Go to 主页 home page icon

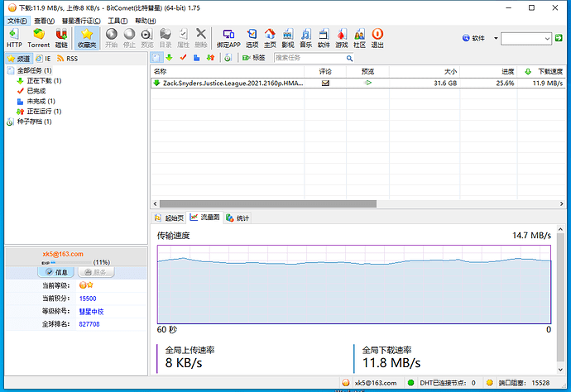pos(270,38)
